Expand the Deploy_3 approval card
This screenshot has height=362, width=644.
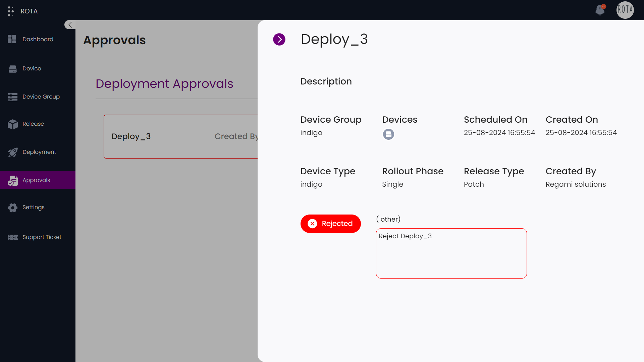(x=131, y=136)
